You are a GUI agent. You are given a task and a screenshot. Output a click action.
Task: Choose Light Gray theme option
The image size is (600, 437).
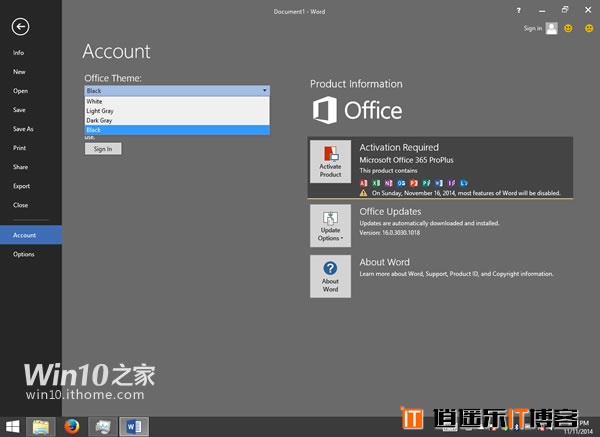177,111
